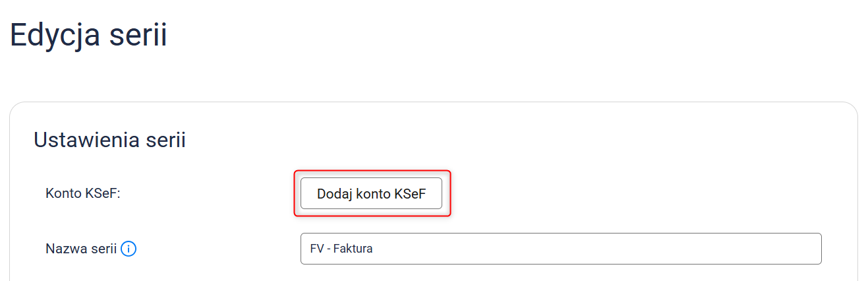Image resolution: width=868 pixels, height=281 pixels.
Task: Click the info icon beside Nazwa serii
Action: 129,249
